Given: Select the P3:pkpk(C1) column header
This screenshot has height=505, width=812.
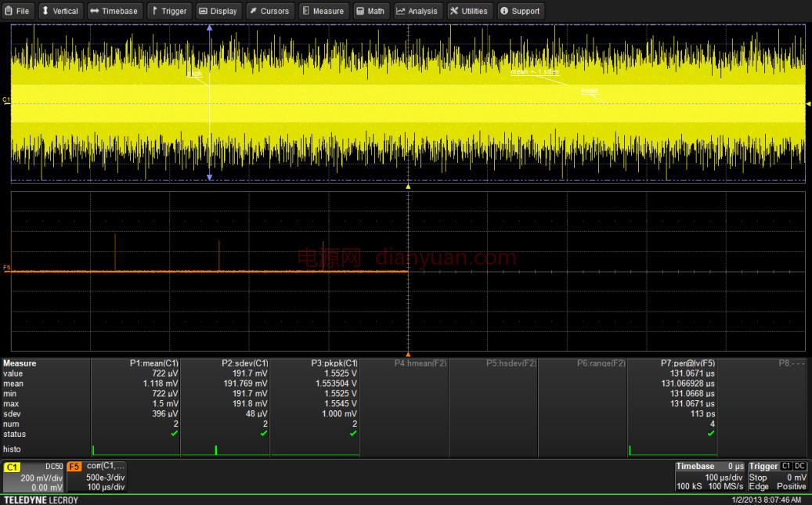Looking at the screenshot, I should 334,363.
